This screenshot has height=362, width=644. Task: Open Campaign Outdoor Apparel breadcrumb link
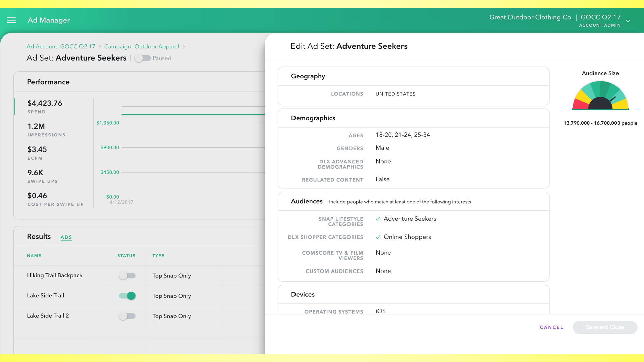[x=142, y=47]
